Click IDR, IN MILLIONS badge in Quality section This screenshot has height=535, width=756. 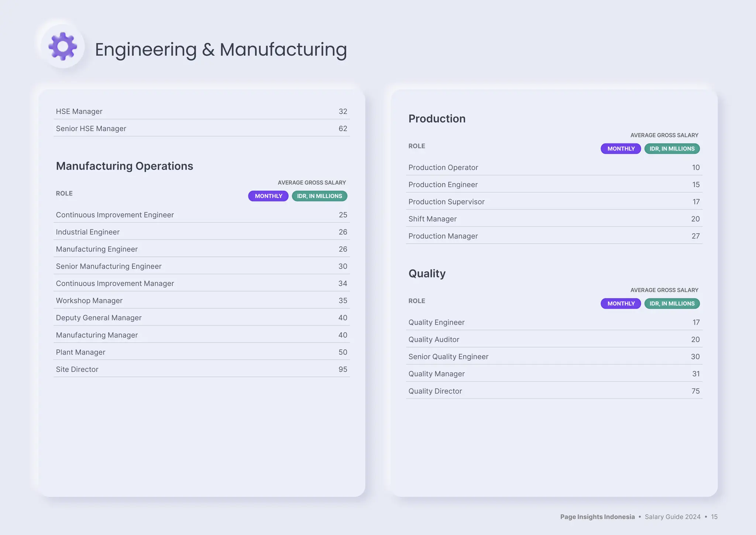pyautogui.click(x=672, y=304)
